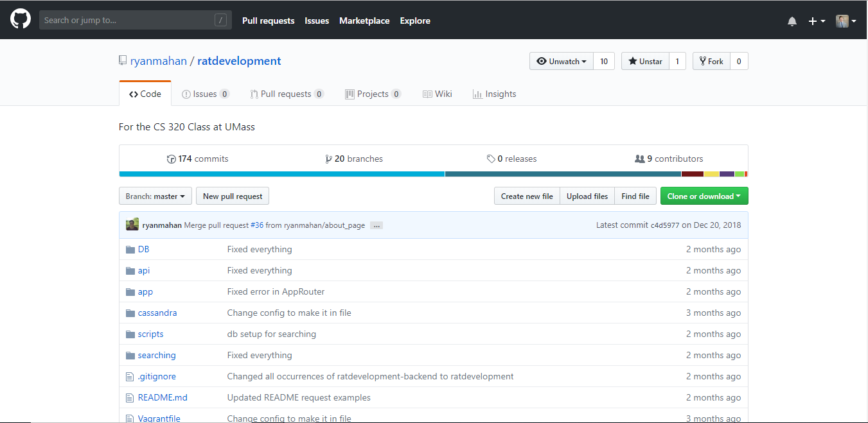The image size is (868, 423).
Task: Click Find file button
Action: (635, 196)
